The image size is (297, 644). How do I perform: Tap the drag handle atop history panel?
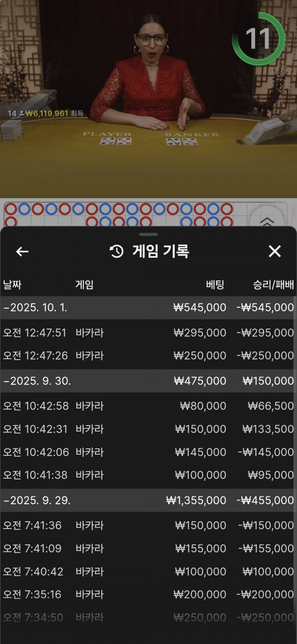(x=148, y=234)
